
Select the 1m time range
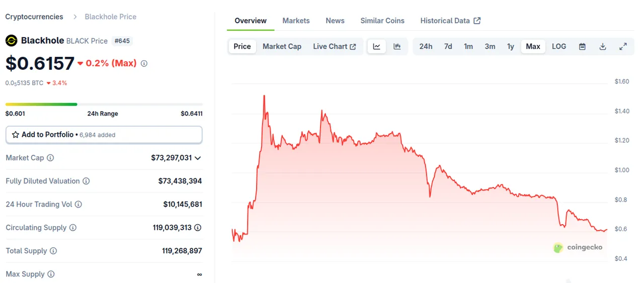[468, 46]
